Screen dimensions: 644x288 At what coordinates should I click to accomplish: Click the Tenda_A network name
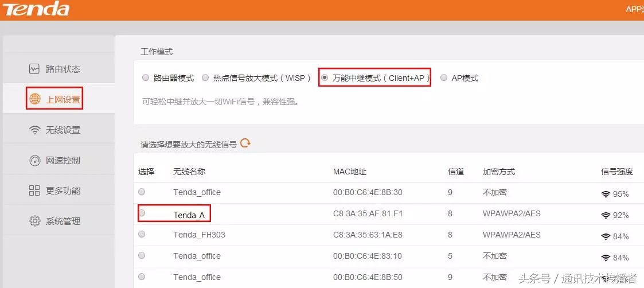coord(189,215)
